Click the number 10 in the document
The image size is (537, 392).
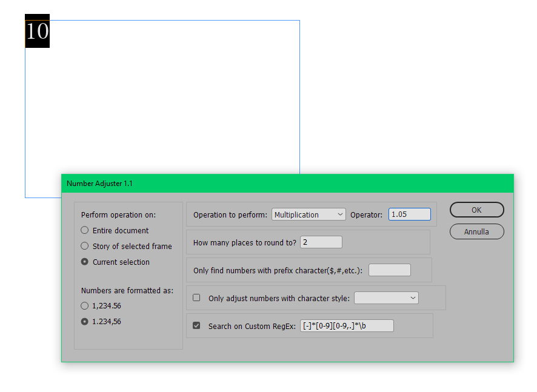click(37, 32)
